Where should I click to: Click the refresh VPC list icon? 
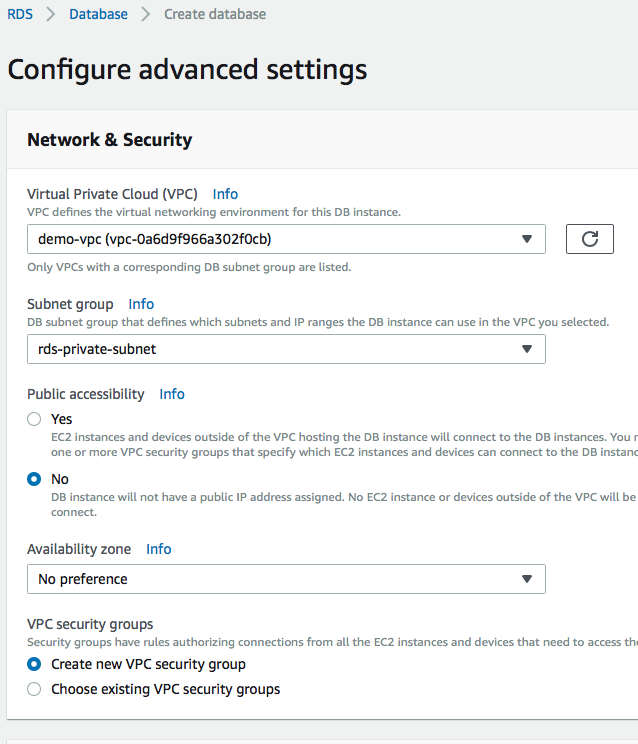pyautogui.click(x=589, y=239)
